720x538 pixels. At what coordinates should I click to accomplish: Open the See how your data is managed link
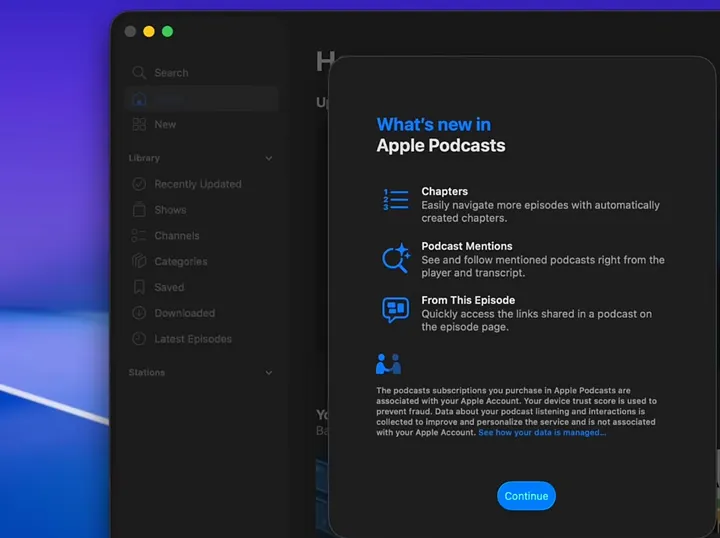pos(542,432)
